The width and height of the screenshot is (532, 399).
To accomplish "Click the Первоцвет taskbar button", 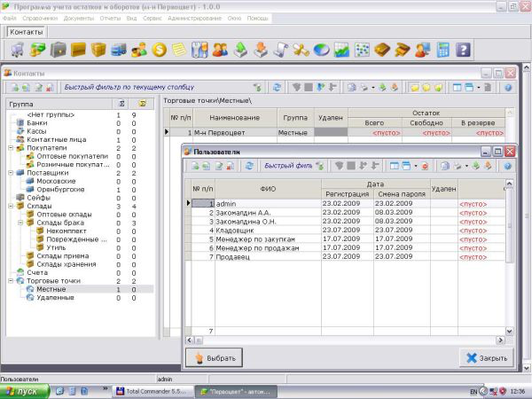I will coord(237,392).
